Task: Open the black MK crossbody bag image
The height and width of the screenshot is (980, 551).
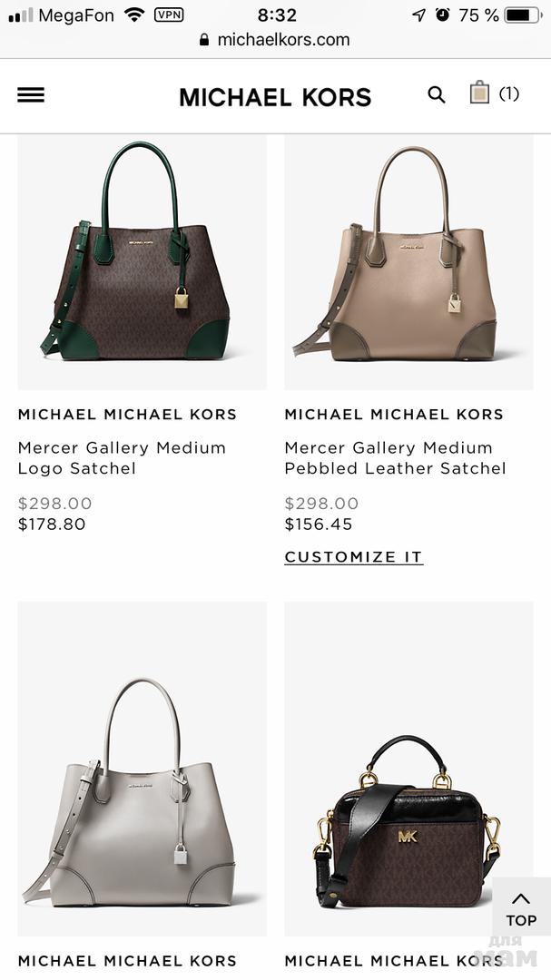Action: tap(409, 769)
